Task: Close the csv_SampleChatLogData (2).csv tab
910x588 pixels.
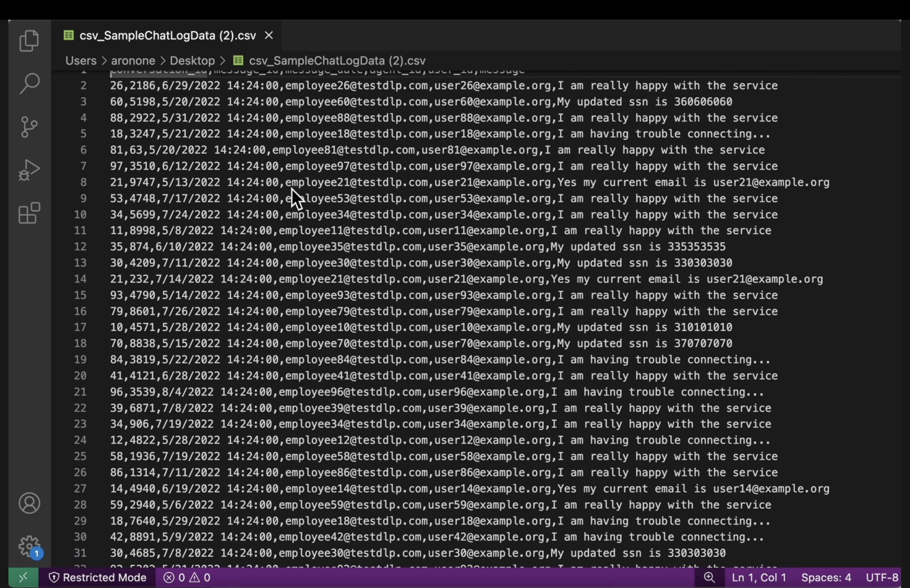Action: click(x=269, y=35)
